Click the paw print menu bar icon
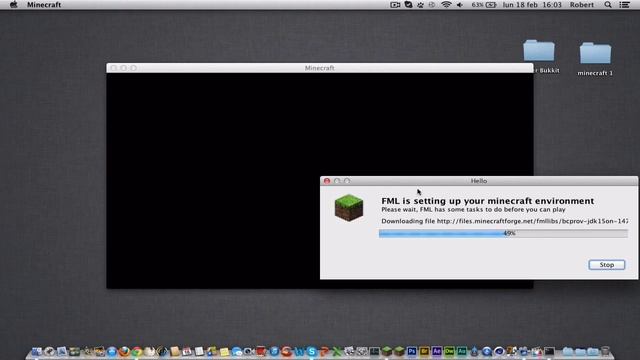This screenshot has height=360, width=640. pos(420,5)
